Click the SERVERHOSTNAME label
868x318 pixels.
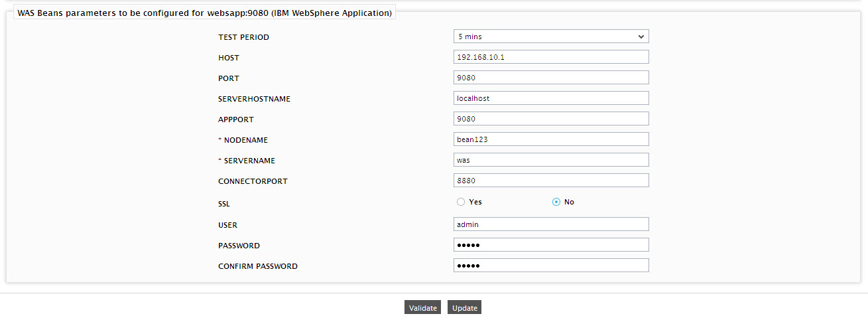(x=254, y=99)
